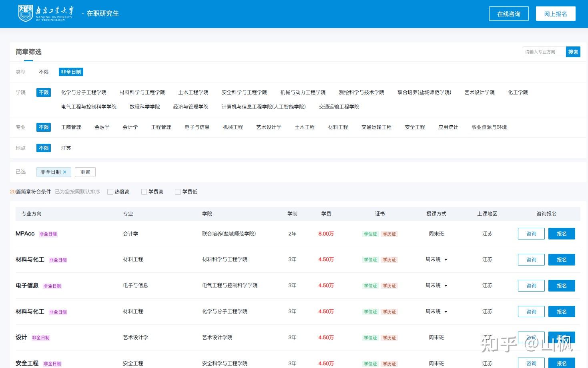Filter by 土木工程 major

tap(305, 127)
